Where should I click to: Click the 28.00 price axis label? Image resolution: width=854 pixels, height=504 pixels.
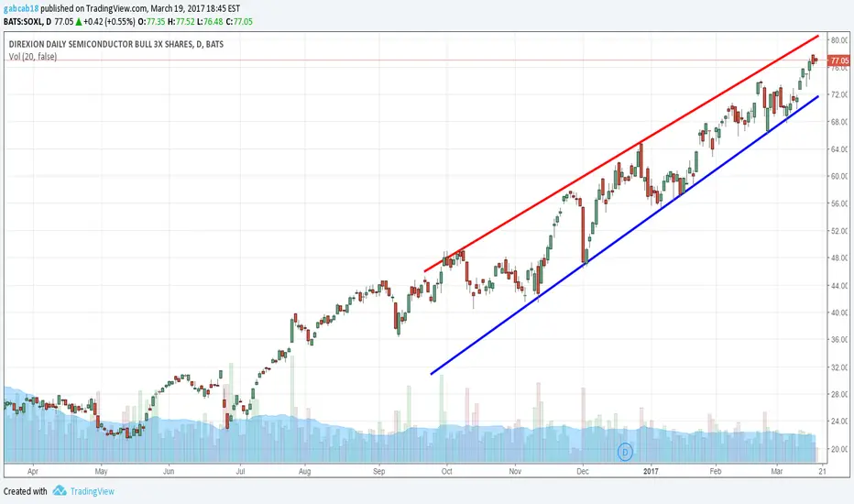click(840, 394)
